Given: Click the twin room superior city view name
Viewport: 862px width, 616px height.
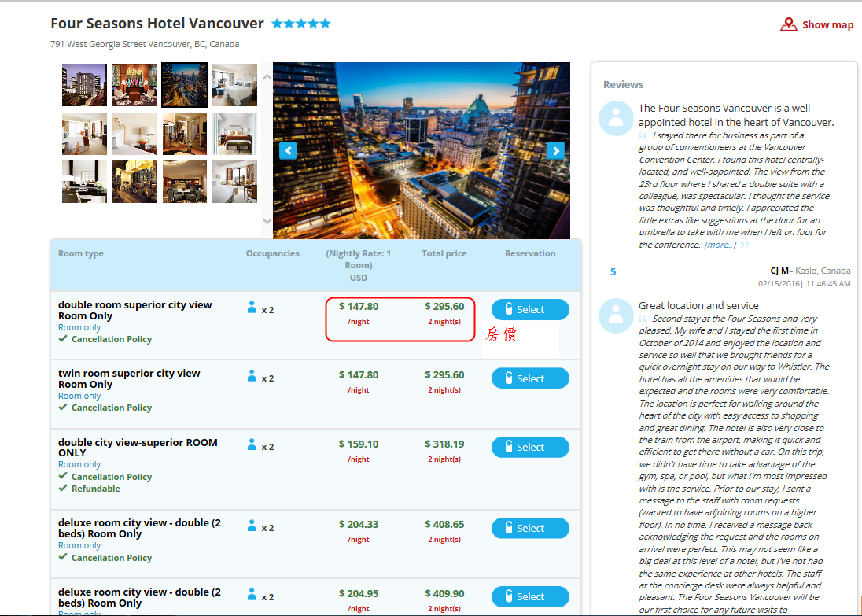Looking at the screenshot, I should click(129, 378).
